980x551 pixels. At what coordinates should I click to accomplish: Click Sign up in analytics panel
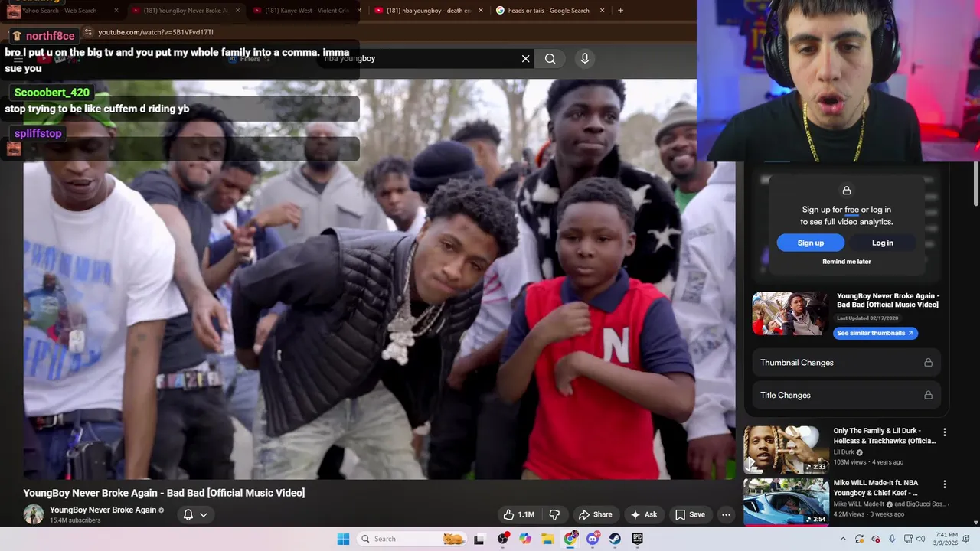pyautogui.click(x=810, y=243)
